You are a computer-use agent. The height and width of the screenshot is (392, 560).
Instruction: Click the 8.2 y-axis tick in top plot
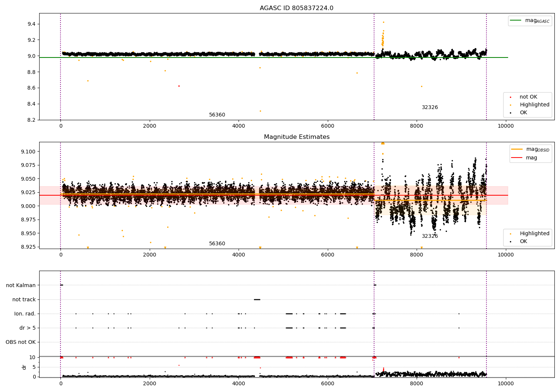click(31, 120)
